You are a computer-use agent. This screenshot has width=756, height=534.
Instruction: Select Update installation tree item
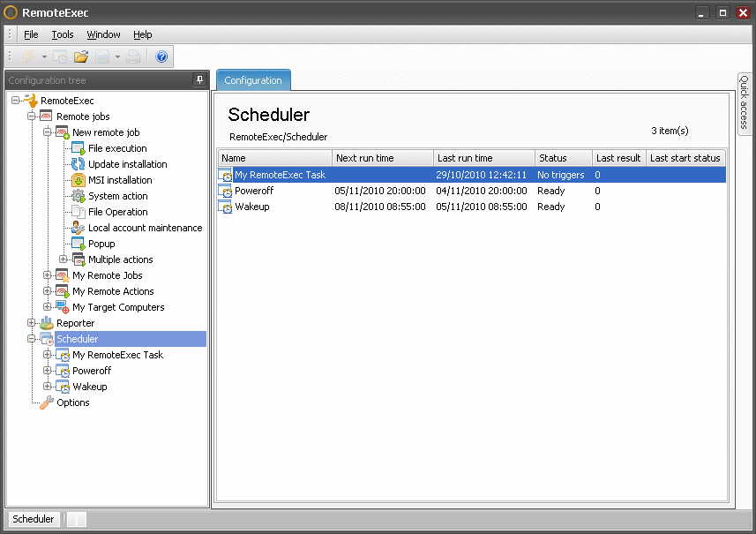128,164
